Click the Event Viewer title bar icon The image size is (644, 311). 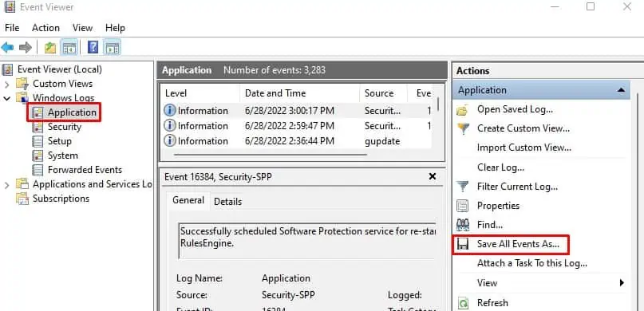click(x=10, y=6)
